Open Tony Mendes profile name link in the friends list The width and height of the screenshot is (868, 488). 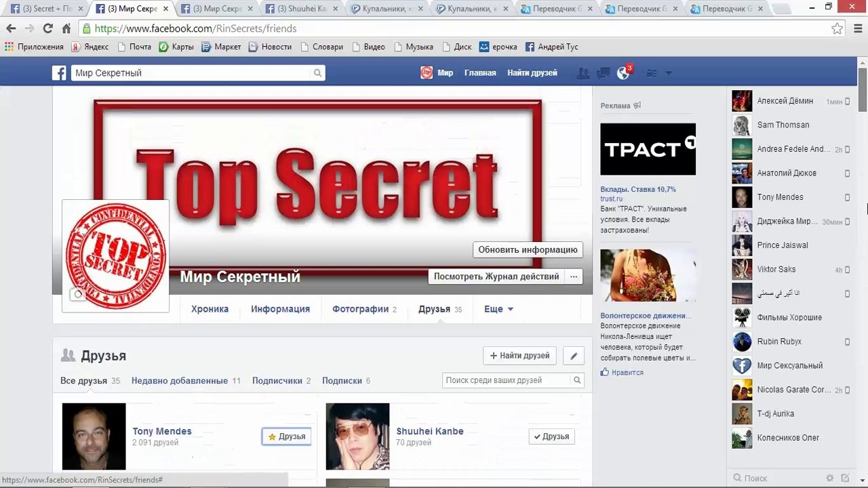point(162,431)
